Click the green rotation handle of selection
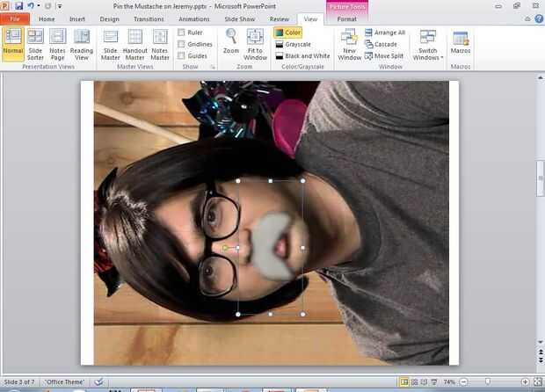This screenshot has width=545, height=392. (225, 248)
